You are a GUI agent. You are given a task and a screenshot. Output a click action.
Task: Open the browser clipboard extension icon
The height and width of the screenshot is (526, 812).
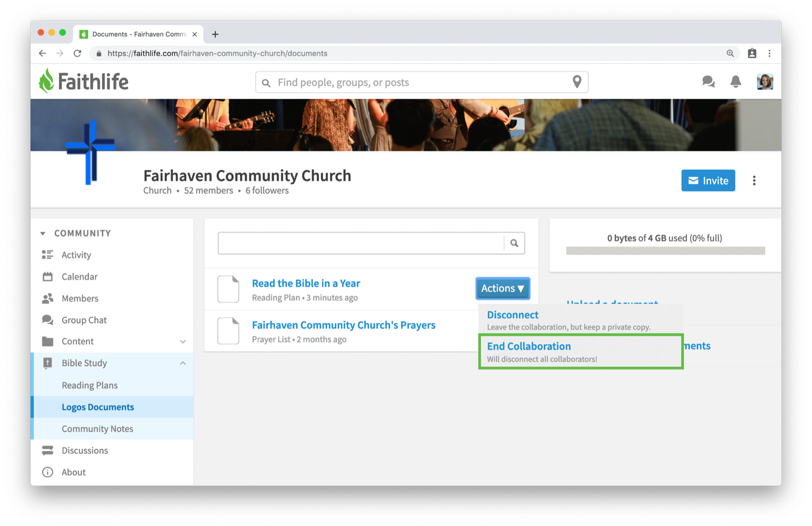point(752,53)
